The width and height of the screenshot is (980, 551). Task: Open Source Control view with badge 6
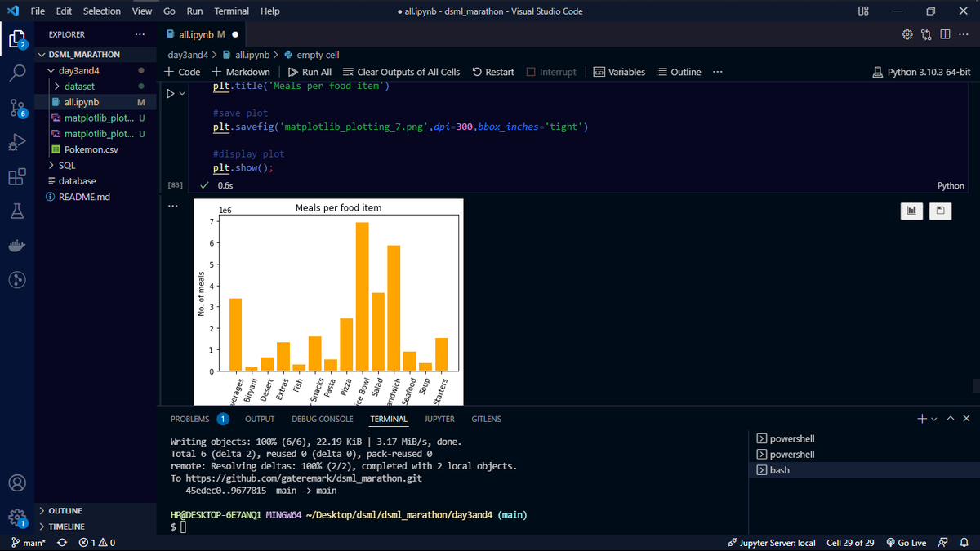(x=17, y=107)
